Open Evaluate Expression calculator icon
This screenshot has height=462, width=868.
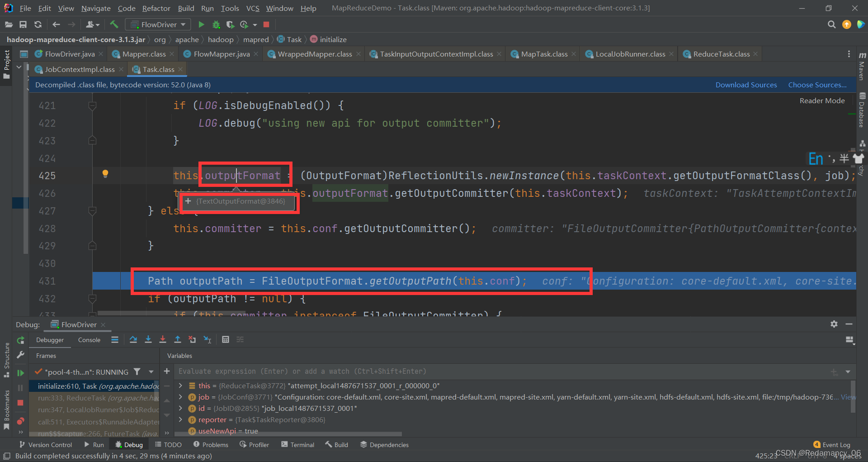click(x=226, y=339)
